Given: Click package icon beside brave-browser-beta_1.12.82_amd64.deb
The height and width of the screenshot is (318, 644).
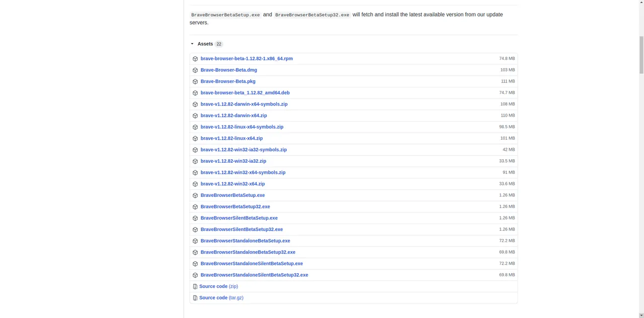Looking at the screenshot, I should 195,93.
